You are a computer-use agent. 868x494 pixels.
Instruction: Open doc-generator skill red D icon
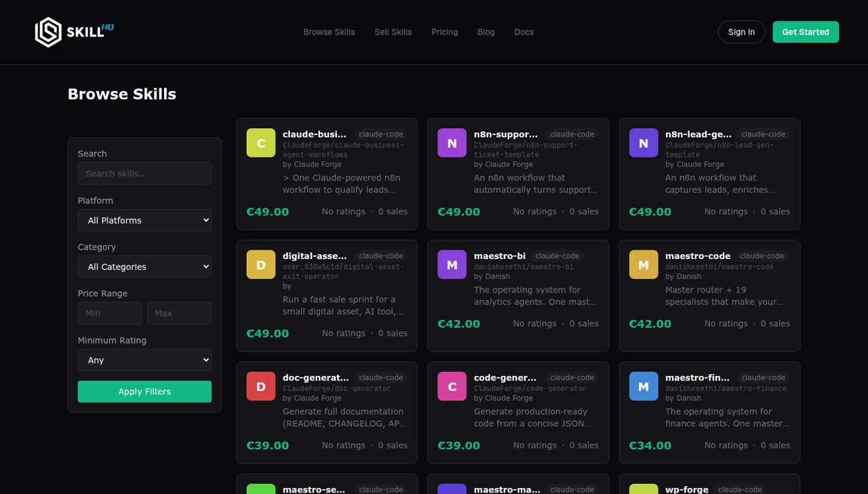pos(261,386)
